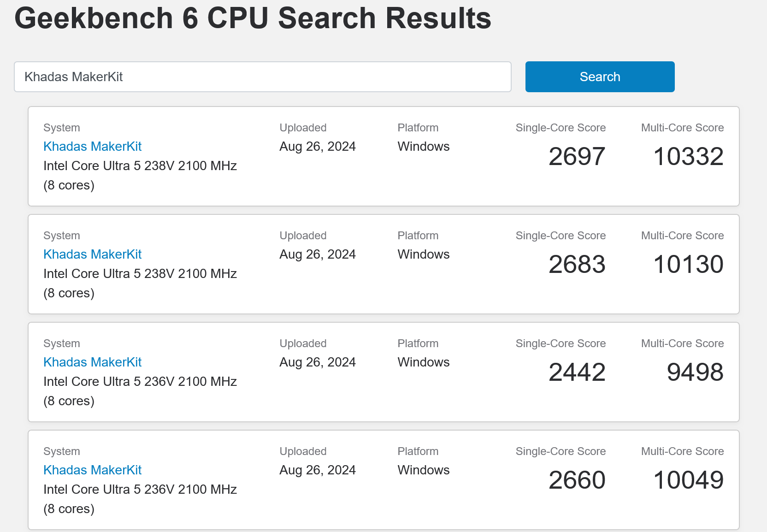This screenshot has height=532, width=767.
Task: Open Khadas MakerKit result scoring 10049 multi-core
Action: tap(92, 470)
